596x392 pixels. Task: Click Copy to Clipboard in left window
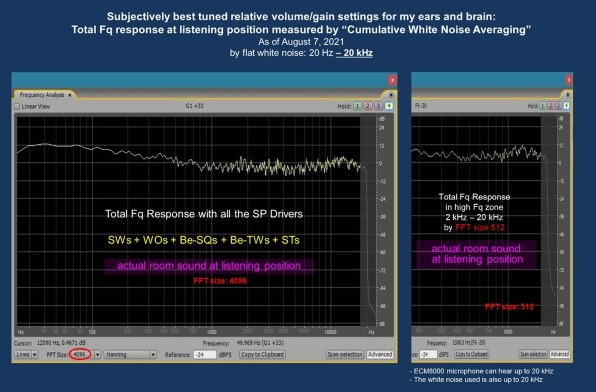[263, 354]
